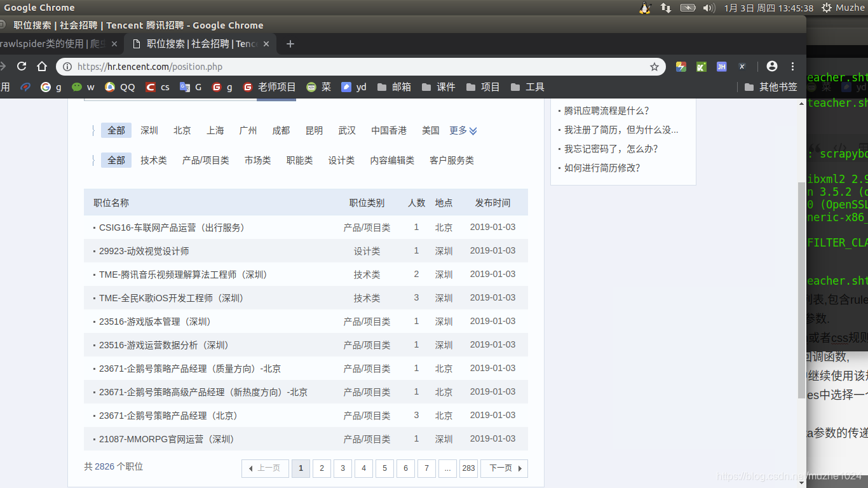868x488 pixels.
Task: Click the page vertical scrollbar
Action: 802,289
